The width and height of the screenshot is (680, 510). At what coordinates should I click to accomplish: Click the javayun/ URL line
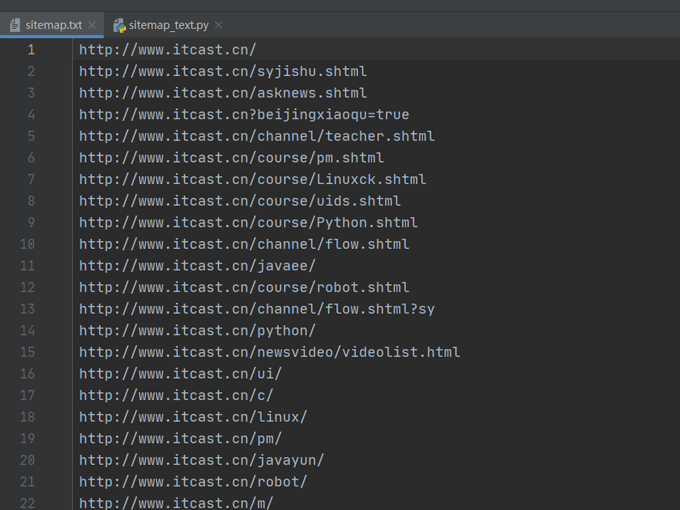pos(202,461)
